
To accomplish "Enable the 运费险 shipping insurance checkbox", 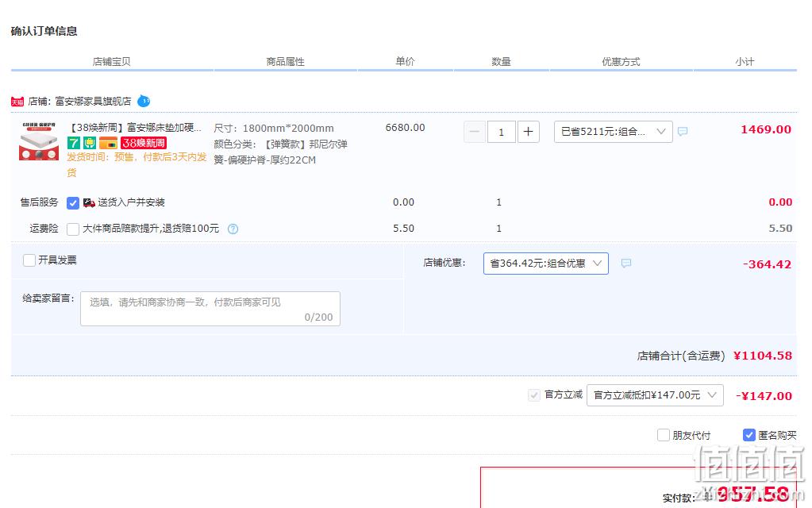I will tap(73, 229).
